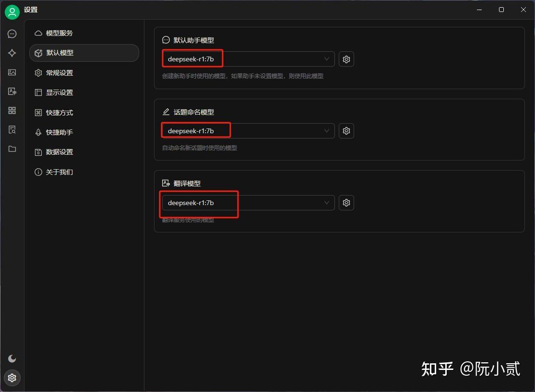
Task: Select 默认模型 settings section
Action: 84,53
